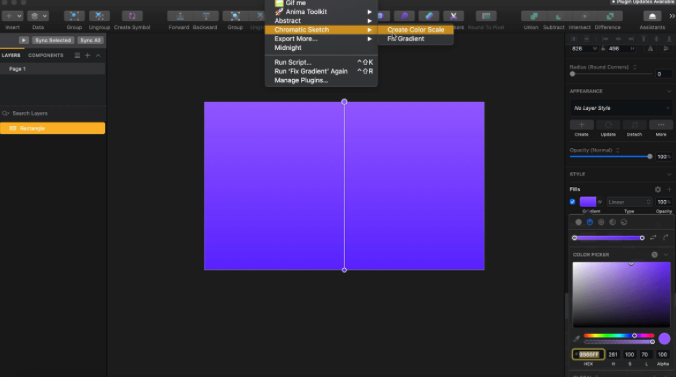Click the Ungroup toolbar icon
Screen dimensions: 676x377
(x=99, y=16)
